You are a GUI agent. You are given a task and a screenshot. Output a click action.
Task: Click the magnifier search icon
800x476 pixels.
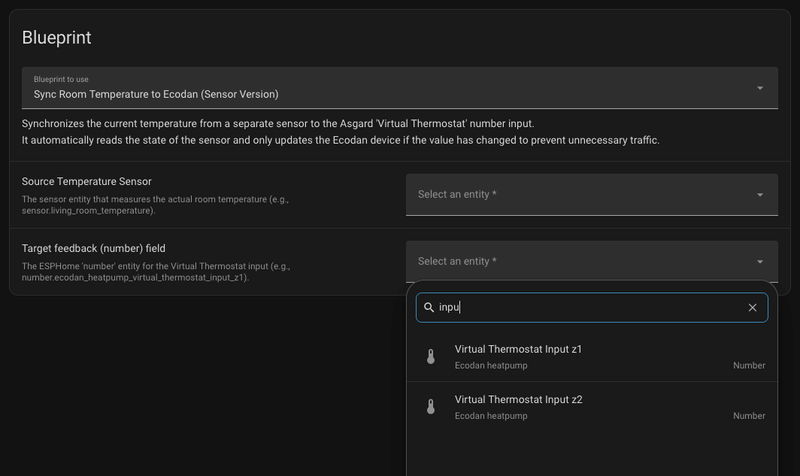tap(429, 308)
